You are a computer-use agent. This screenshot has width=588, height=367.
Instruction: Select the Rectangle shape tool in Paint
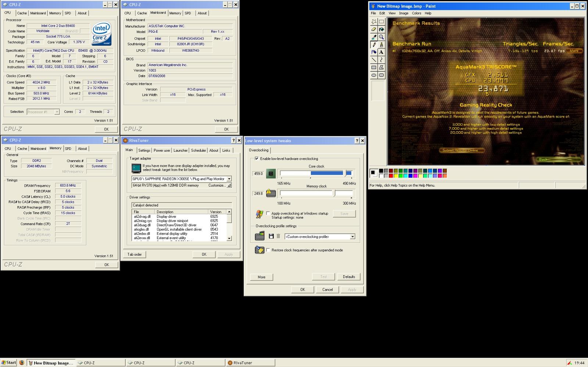point(374,68)
